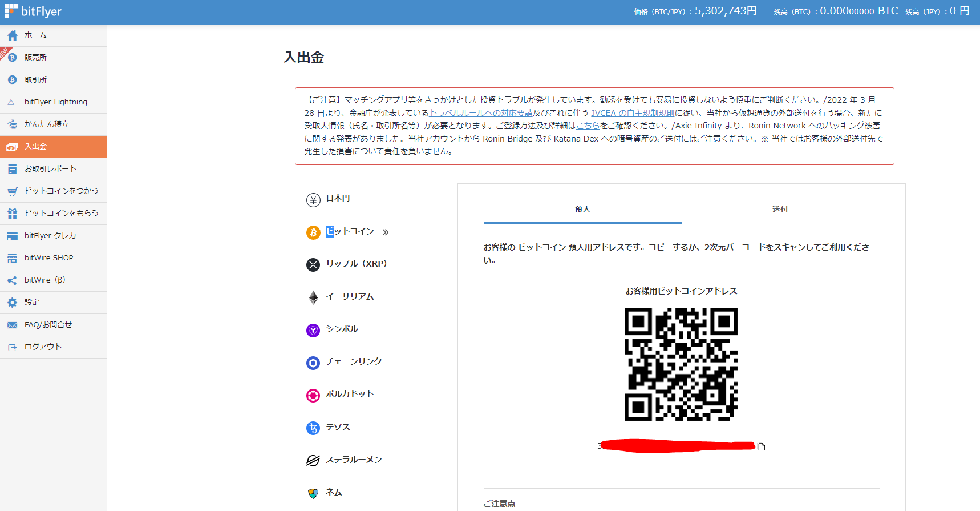Image resolution: width=980 pixels, height=511 pixels.
Task: Click the bitWire SHOP store icon
Action: [x=13, y=259]
